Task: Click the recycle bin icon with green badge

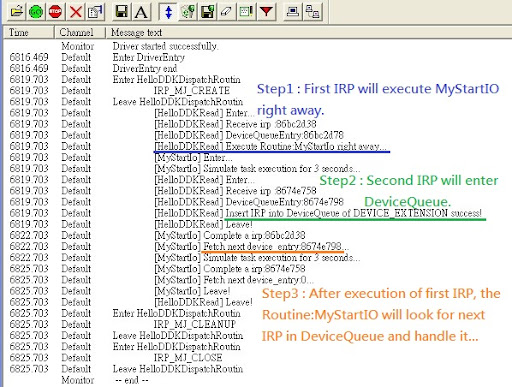Action: (x=188, y=12)
